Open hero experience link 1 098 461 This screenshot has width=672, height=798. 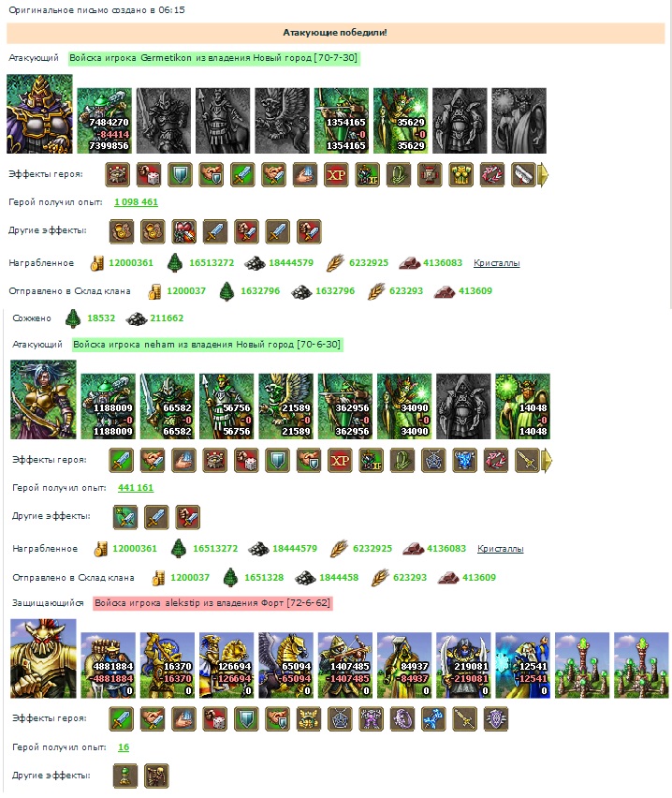[136, 202]
